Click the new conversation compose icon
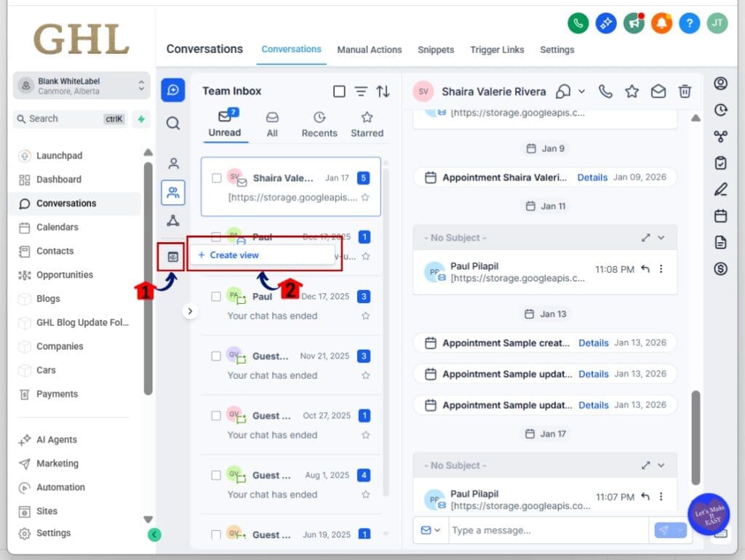Image resolution: width=745 pixels, height=560 pixels. pyautogui.click(x=173, y=90)
